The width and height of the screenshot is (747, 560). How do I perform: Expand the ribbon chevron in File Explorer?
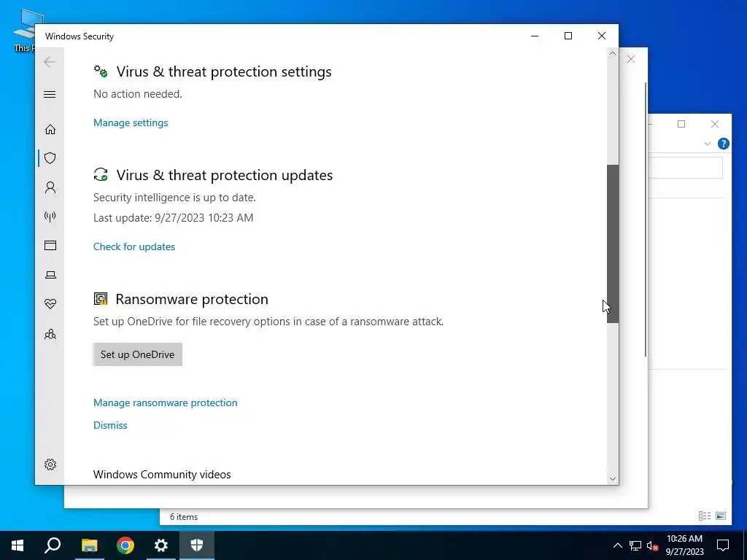pos(708,144)
